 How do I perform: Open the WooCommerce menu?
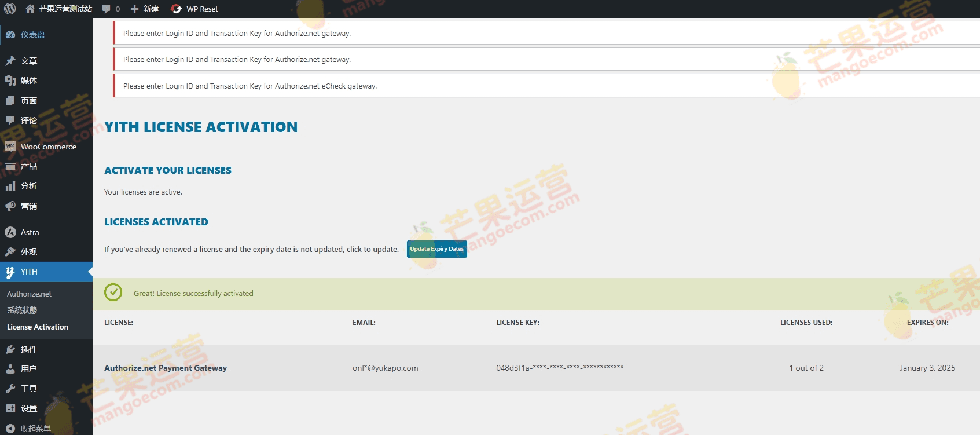coord(46,147)
